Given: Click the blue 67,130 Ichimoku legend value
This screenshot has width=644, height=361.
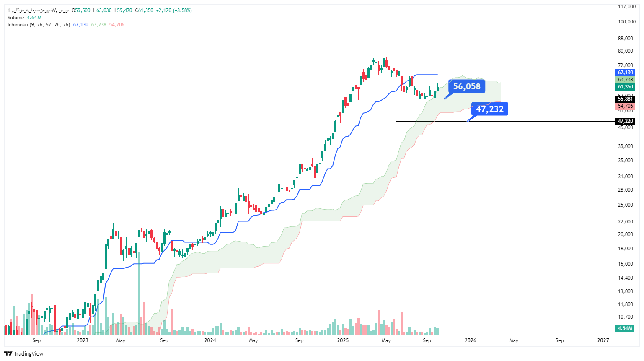Looking at the screenshot, I should click(x=81, y=25).
